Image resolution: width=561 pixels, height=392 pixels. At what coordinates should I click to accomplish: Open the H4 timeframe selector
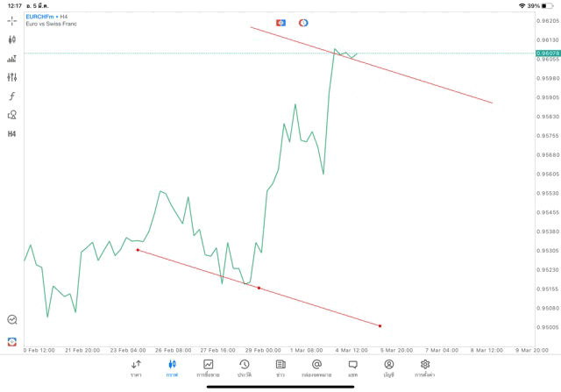pyautogui.click(x=12, y=133)
